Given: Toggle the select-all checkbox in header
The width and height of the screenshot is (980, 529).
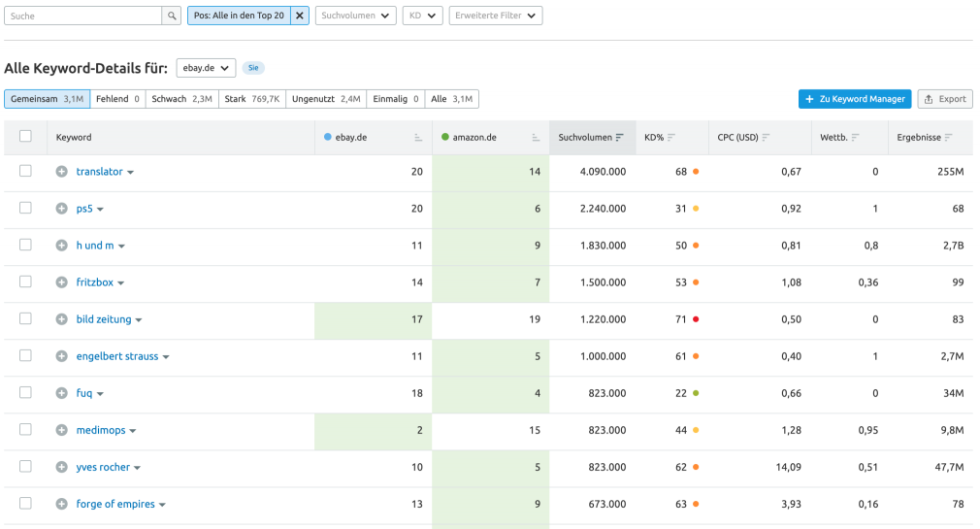Looking at the screenshot, I should pos(25,136).
